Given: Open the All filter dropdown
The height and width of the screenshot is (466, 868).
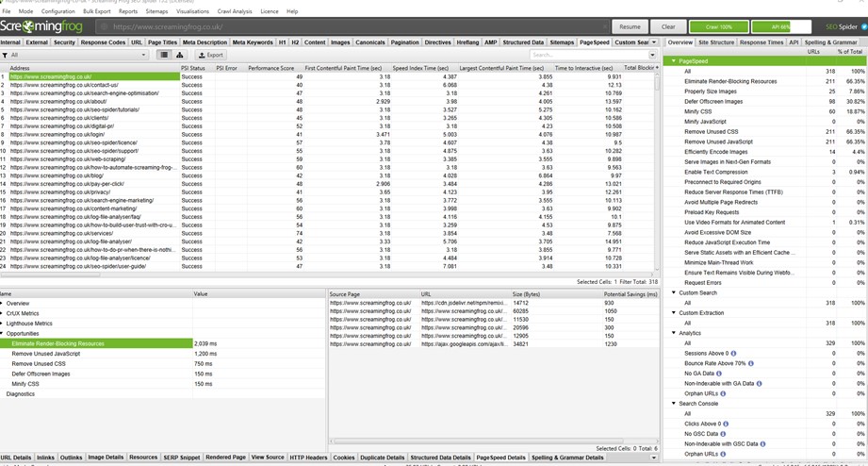Looking at the screenshot, I should tap(77, 56).
